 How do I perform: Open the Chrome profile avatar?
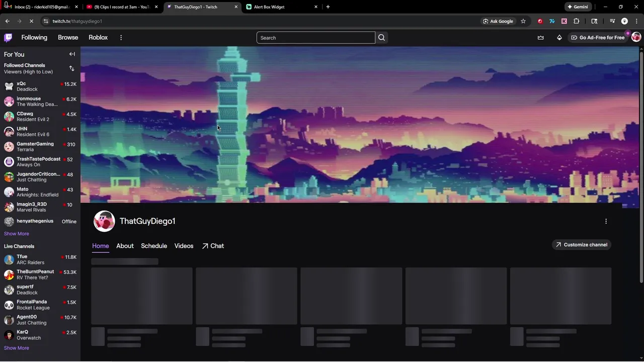click(x=624, y=21)
